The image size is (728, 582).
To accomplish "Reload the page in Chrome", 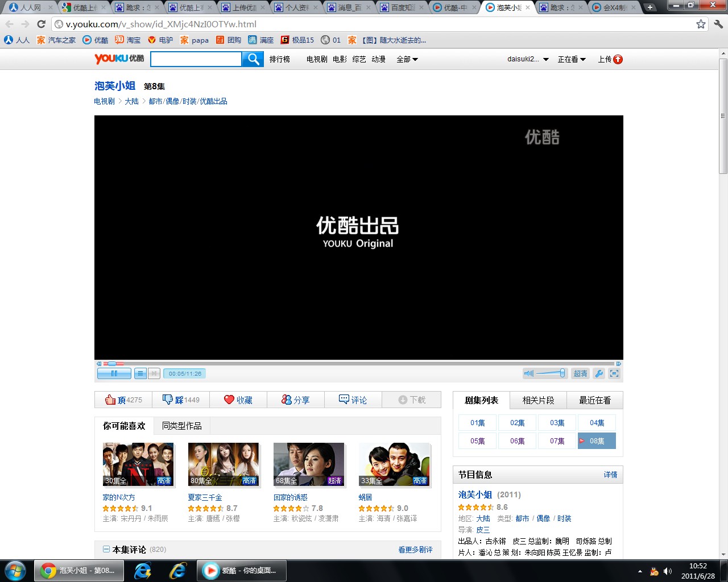I will coord(41,24).
